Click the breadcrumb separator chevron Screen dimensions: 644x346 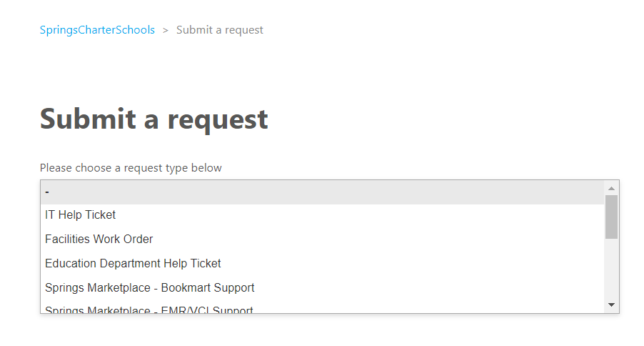pyautogui.click(x=166, y=30)
